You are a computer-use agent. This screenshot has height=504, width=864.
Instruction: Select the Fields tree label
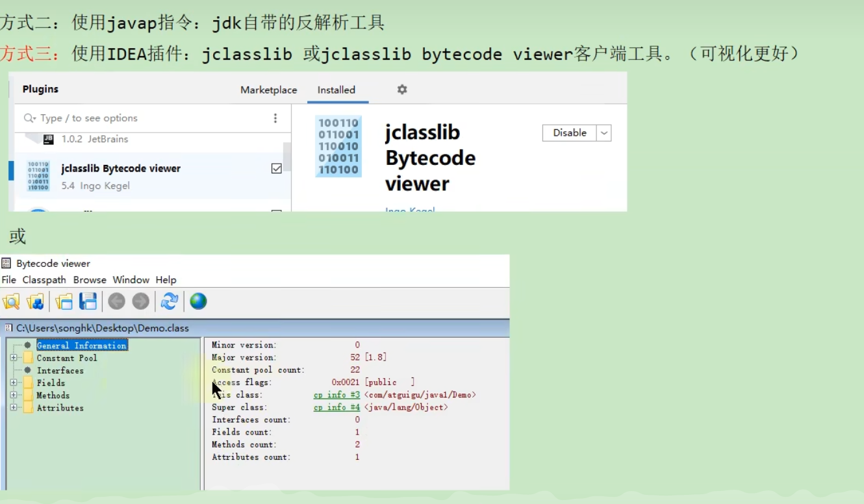(51, 383)
